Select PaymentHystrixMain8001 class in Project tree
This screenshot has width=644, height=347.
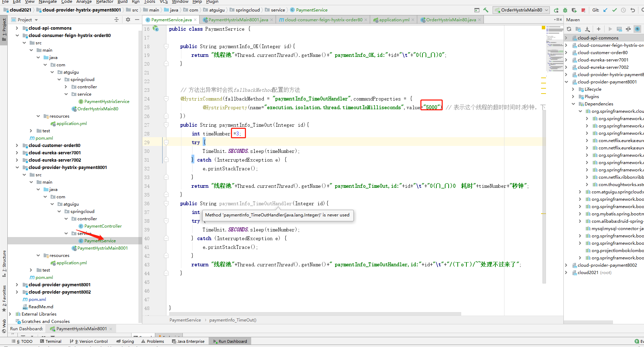[x=103, y=248]
